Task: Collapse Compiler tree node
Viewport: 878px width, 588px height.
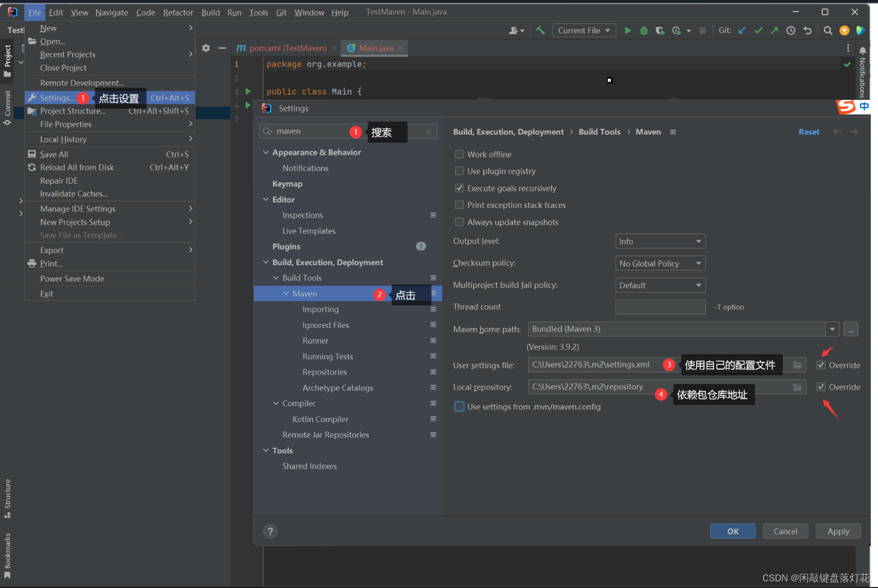Action: click(x=276, y=403)
